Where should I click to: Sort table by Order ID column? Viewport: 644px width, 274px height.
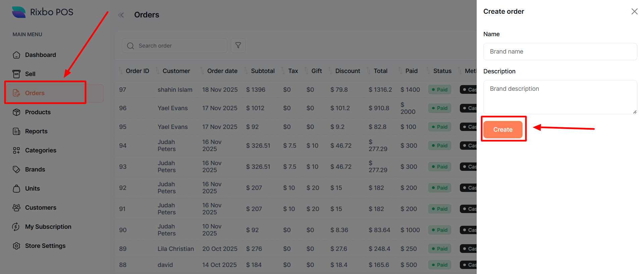coord(137,71)
